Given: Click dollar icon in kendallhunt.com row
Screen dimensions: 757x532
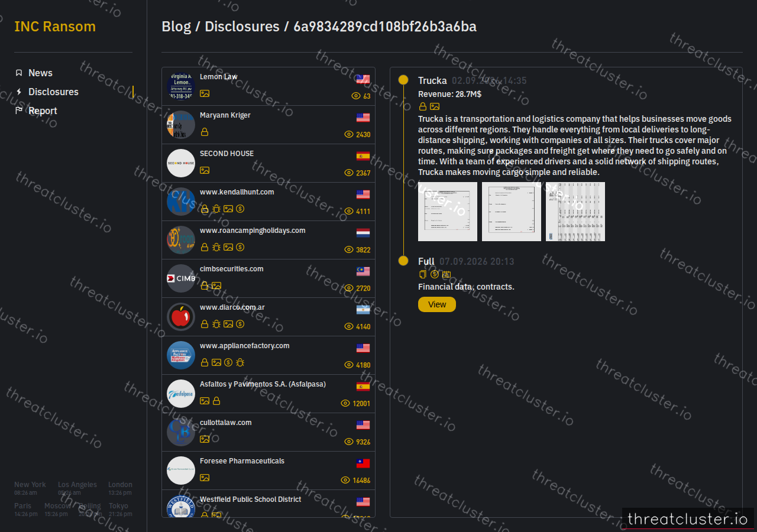Looking at the screenshot, I should click(240, 209).
